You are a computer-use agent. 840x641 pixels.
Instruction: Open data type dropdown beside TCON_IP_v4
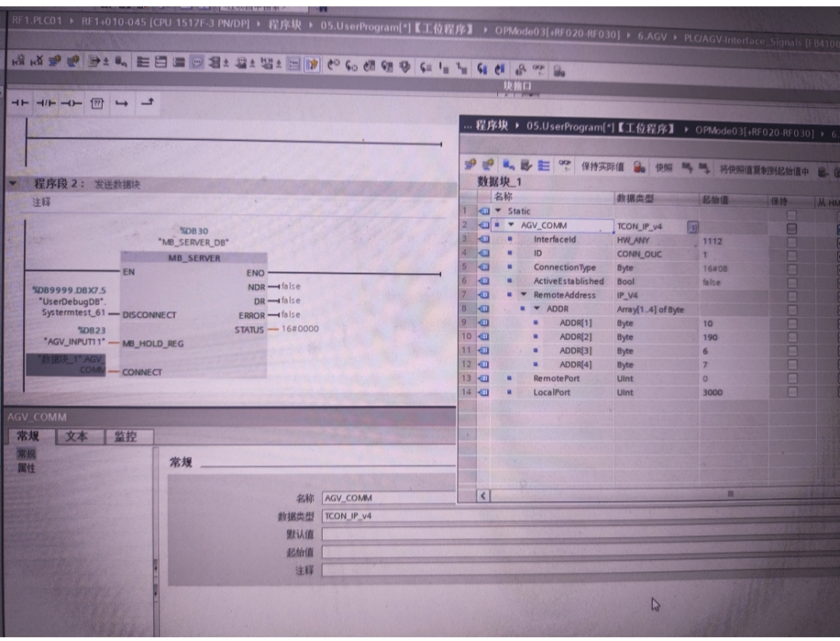(693, 227)
